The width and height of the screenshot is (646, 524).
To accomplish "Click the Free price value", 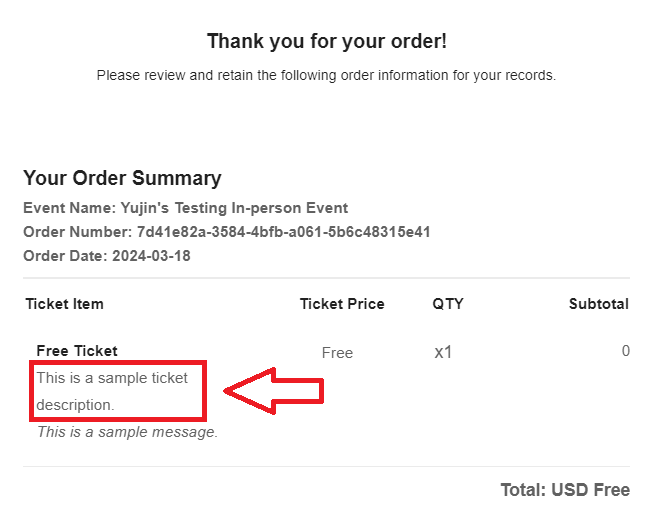I will (337, 353).
